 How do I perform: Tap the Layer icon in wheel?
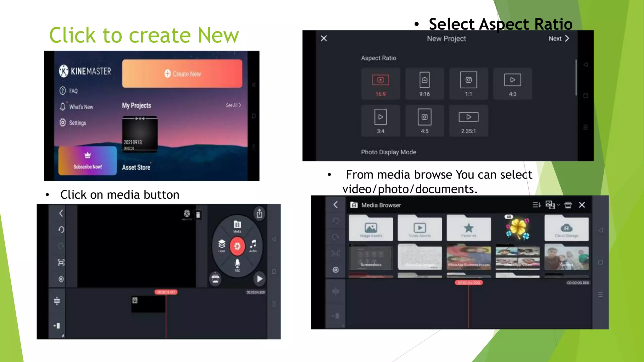[x=222, y=245]
